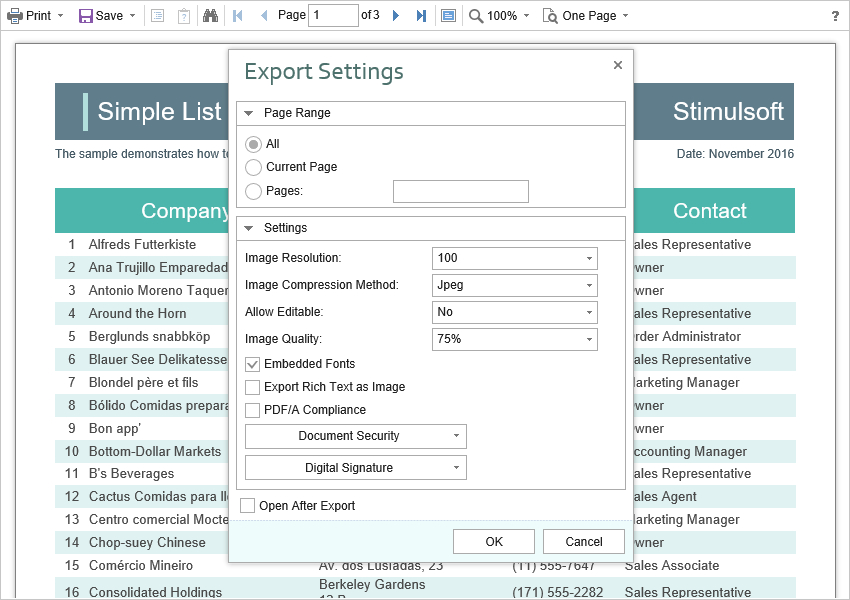Click inside the Pages range field
The image size is (850, 600).
tap(460, 191)
